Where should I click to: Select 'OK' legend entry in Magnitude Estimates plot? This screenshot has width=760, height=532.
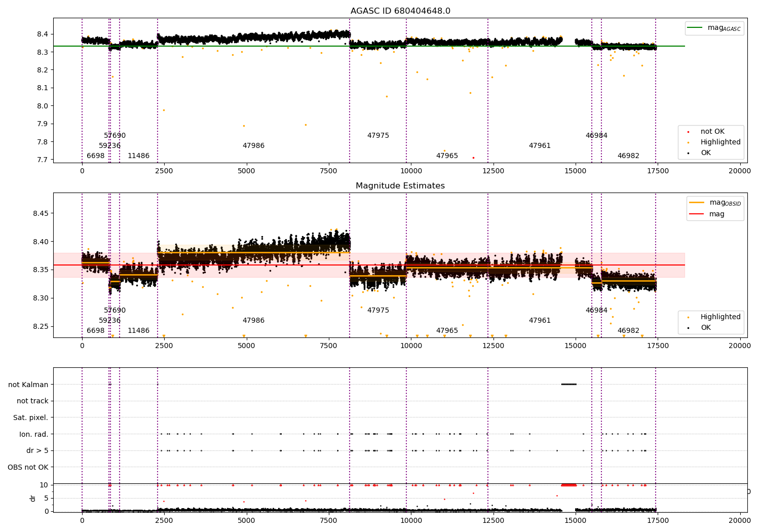click(x=706, y=328)
